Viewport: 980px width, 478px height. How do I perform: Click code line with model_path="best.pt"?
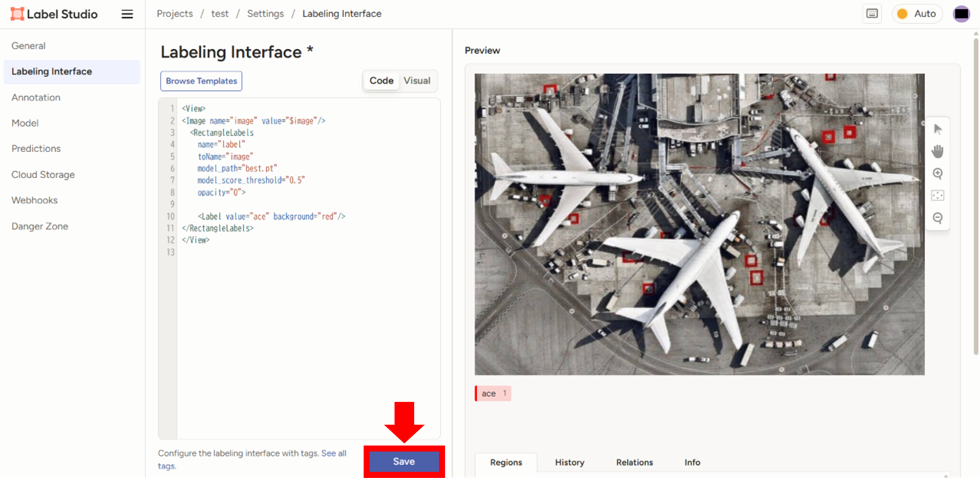pos(237,168)
